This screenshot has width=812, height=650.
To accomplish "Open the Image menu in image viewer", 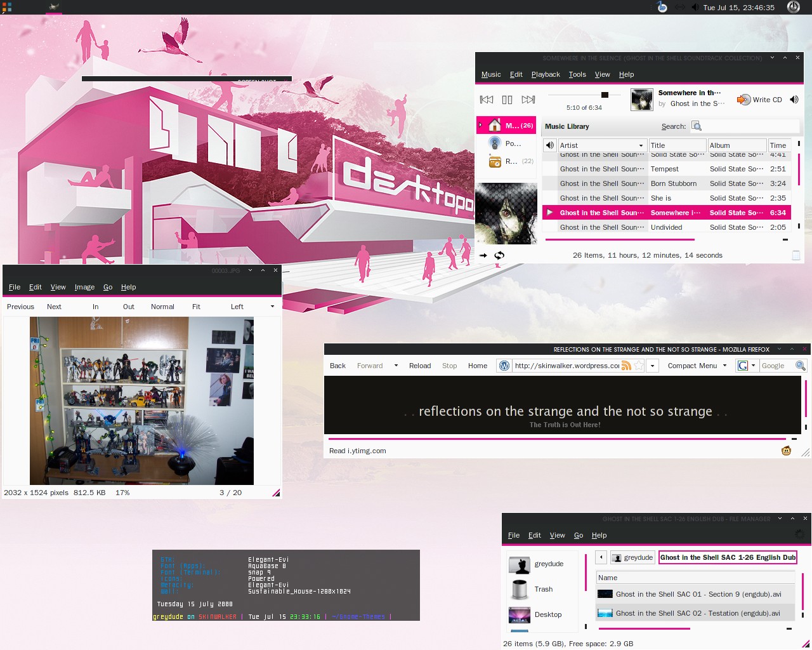I will coord(84,287).
